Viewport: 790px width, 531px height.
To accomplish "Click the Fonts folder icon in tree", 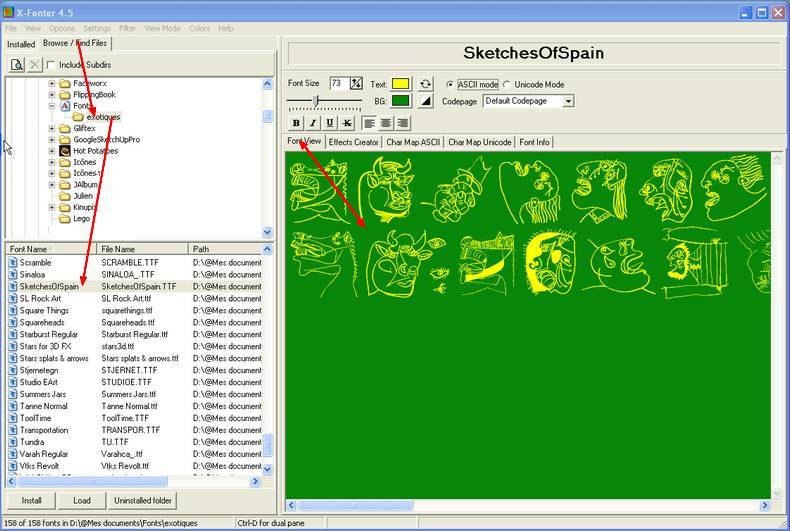I will [x=65, y=106].
